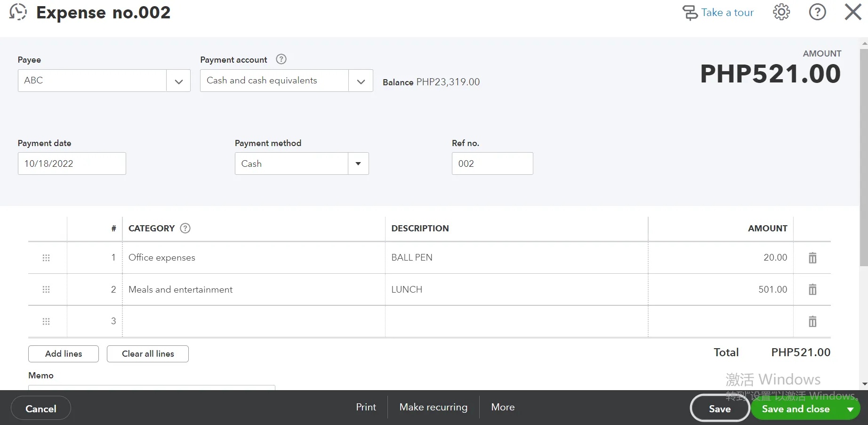Focus the Ref no. input field

click(x=492, y=163)
